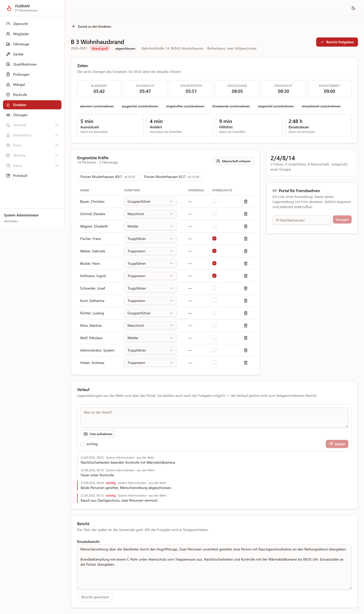
Task: Click the FLORIAN flame logo
Action: [x=9, y=8]
